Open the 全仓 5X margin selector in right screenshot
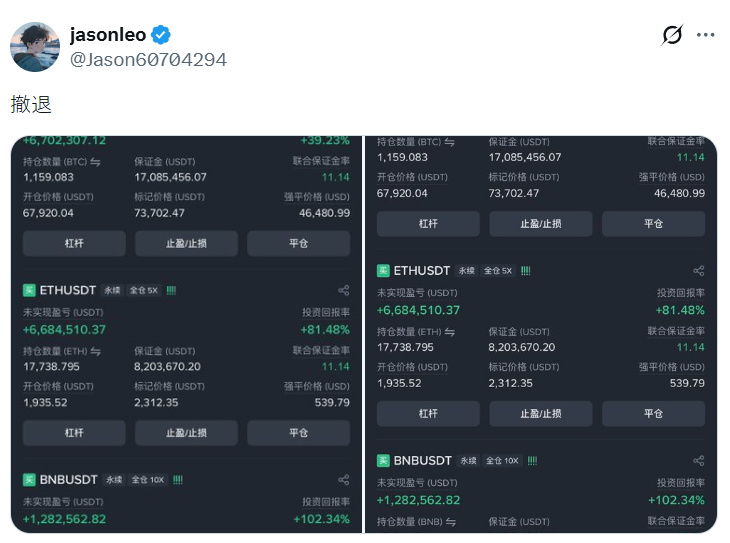The height and width of the screenshot is (543, 730). 499,271
